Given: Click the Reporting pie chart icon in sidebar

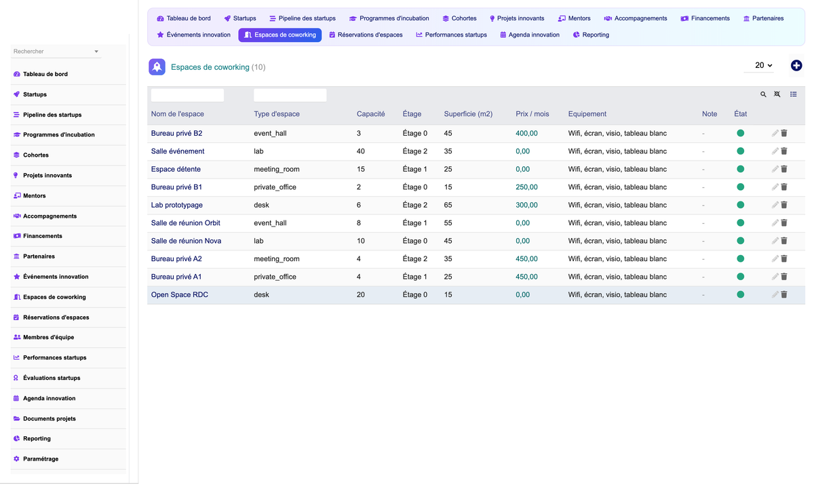Looking at the screenshot, I should point(16,439).
